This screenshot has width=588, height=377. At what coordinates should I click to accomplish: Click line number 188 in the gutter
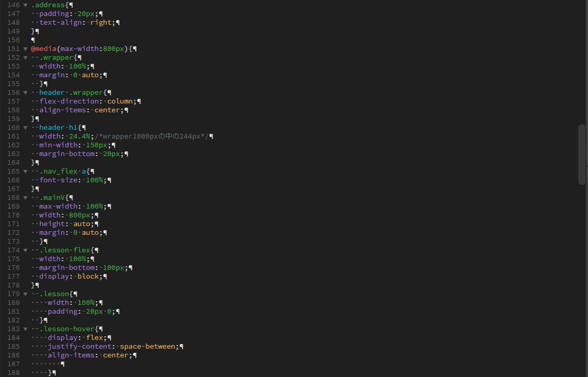point(13,373)
